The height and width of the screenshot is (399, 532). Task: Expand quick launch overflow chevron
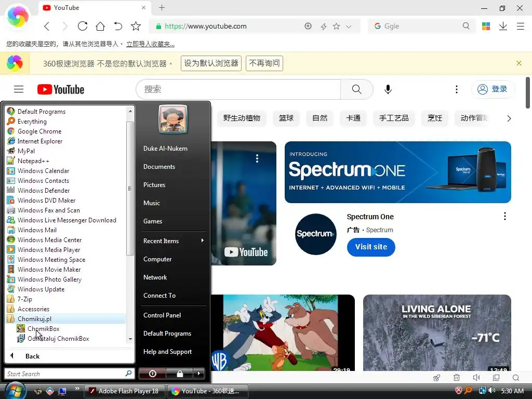(77, 389)
